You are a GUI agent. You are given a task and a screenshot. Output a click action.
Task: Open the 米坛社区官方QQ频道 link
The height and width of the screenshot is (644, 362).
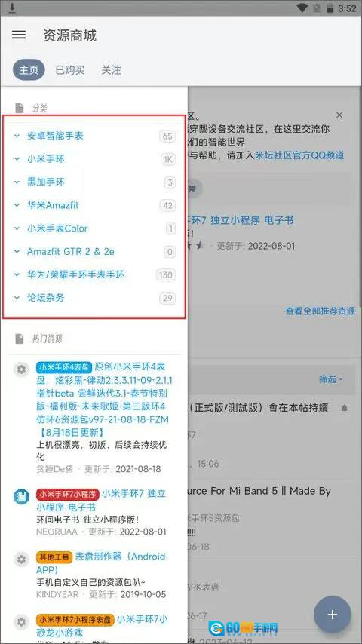tap(299, 155)
